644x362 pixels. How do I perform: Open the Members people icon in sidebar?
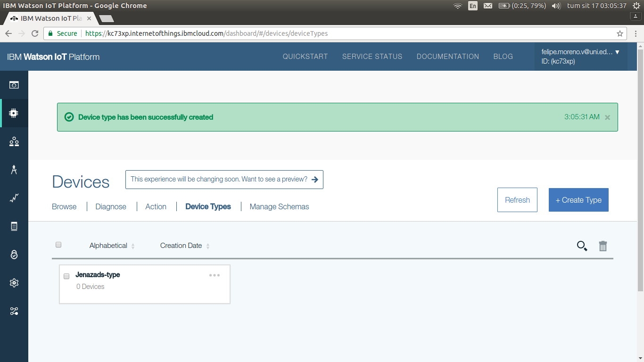point(14,141)
